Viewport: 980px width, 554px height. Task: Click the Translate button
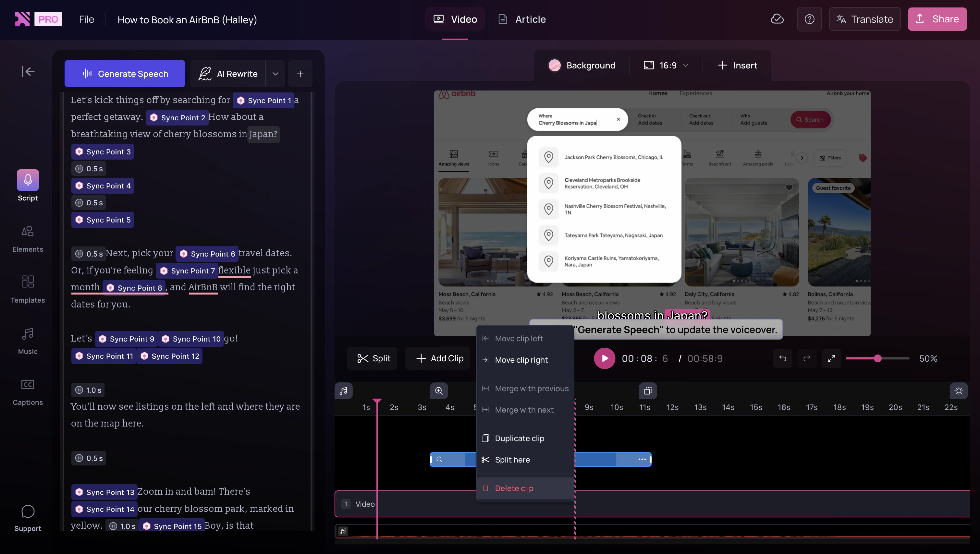(x=865, y=19)
